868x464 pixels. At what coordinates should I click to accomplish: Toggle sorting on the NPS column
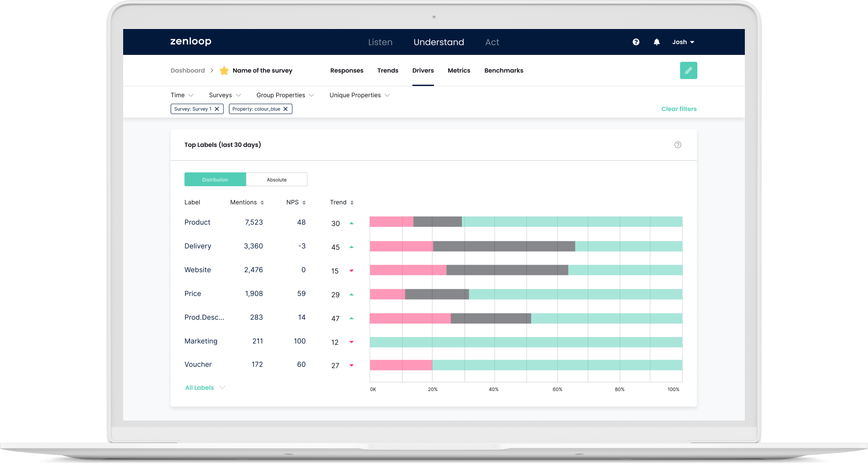pos(304,202)
